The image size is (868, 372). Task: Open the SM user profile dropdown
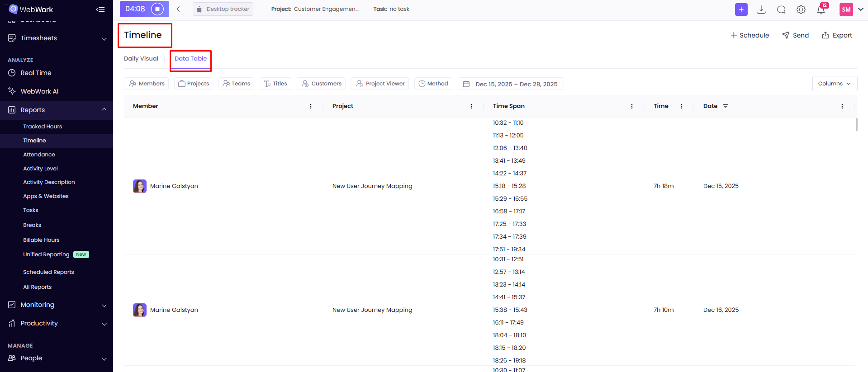click(851, 9)
